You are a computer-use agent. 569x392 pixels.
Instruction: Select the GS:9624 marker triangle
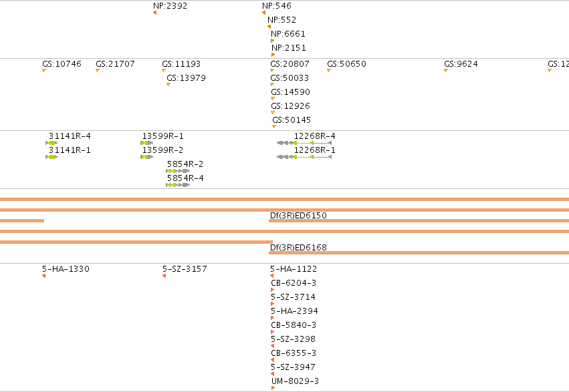click(x=446, y=71)
